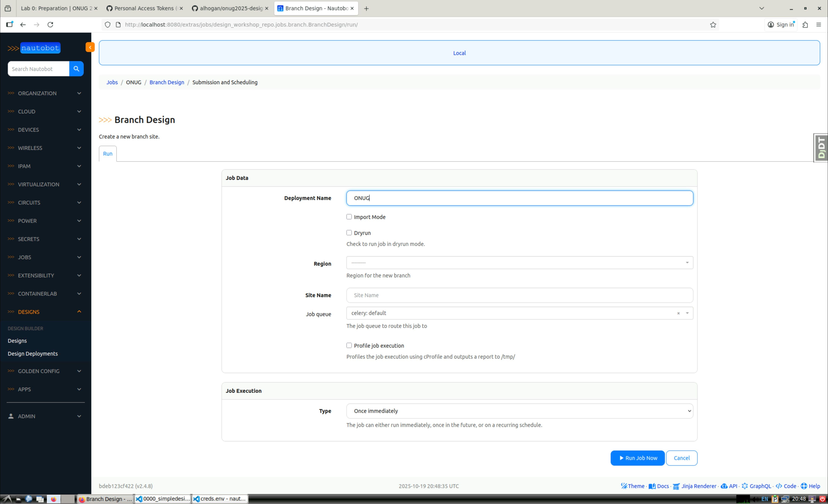Viewport: 828px width, 504px height.
Task: Check the Dryrun checkbox
Action: pos(349,232)
